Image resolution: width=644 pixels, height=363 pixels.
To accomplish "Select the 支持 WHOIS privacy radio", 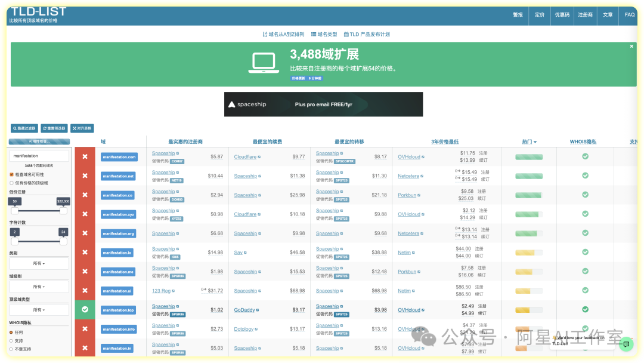I will (x=11, y=341).
